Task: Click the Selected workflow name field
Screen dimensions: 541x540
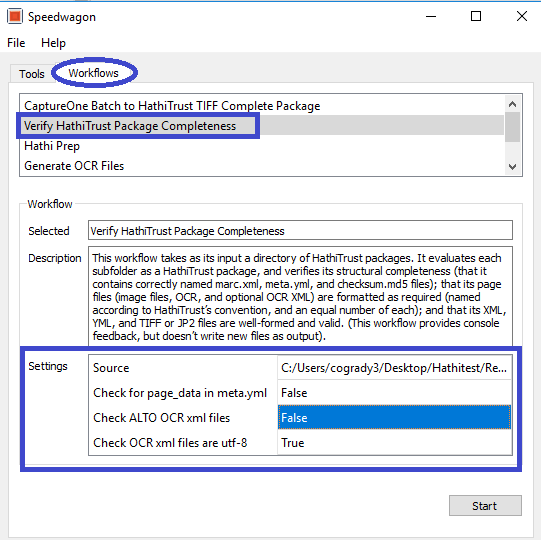Action: [300, 230]
